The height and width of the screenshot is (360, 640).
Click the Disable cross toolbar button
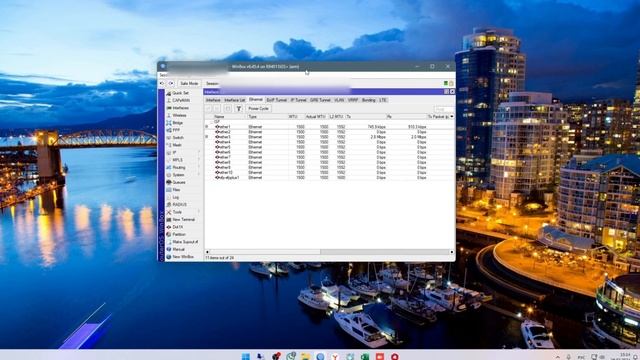[217, 109]
